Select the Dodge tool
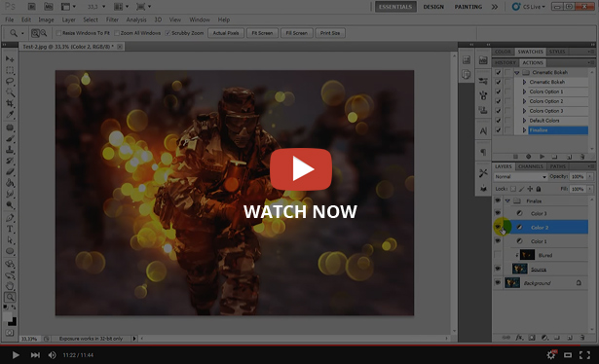Screen dimensions: 599x364 pyautogui.click(x=10, y=205)
